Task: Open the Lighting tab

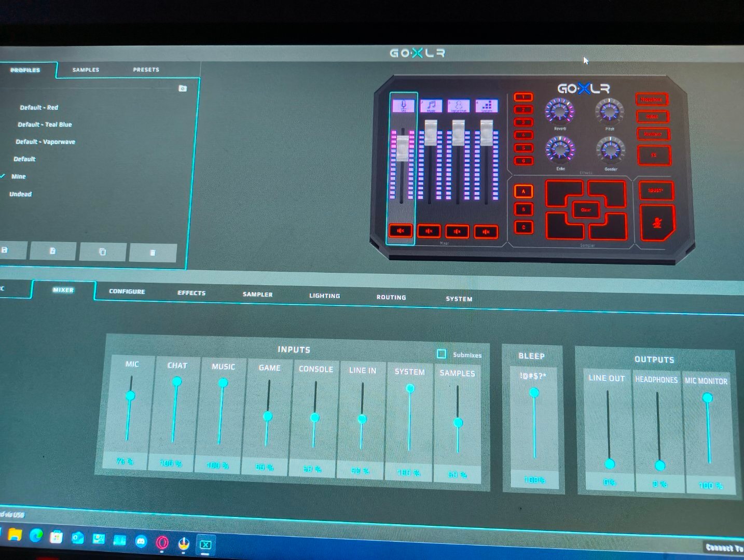Action: click(324, 296)
